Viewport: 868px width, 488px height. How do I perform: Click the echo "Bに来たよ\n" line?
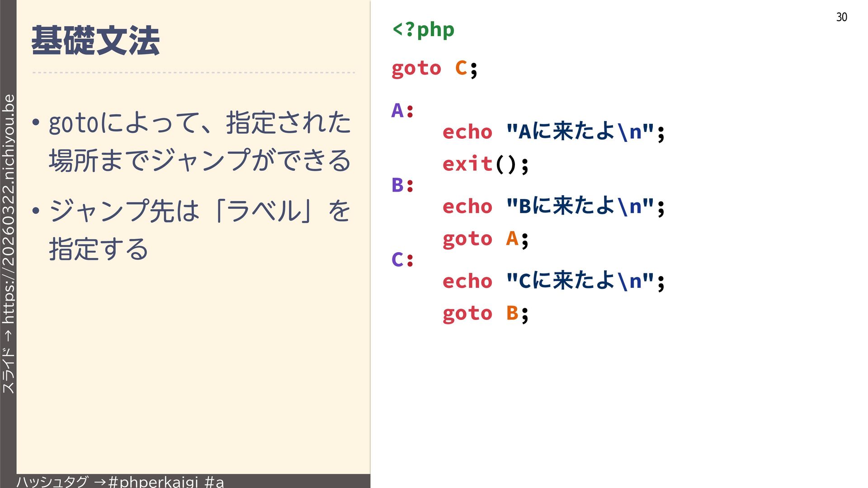pos(553,206)
